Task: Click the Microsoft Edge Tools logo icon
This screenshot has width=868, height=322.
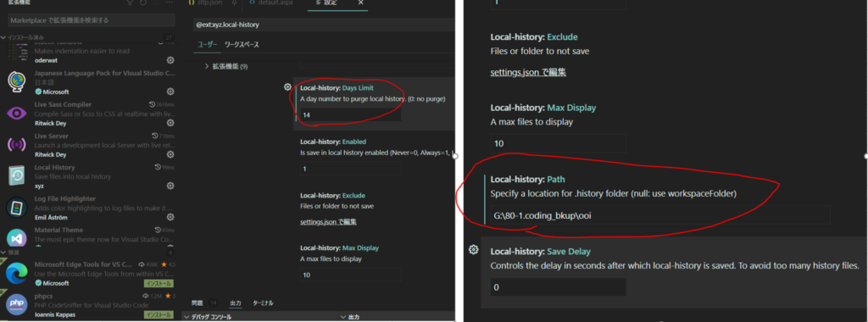Action: [17, 274]
